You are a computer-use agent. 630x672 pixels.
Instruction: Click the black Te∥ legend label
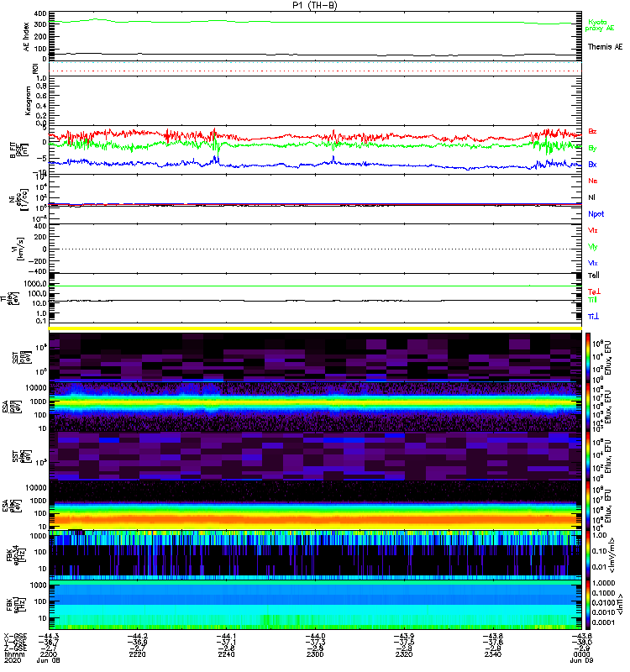(x=594, y=276)
